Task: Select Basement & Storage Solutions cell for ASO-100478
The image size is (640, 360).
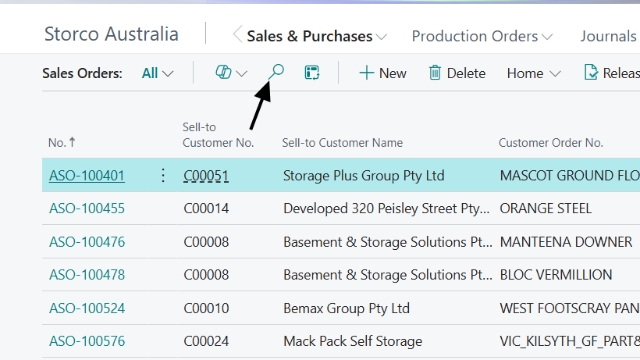Action: [388, 275]
